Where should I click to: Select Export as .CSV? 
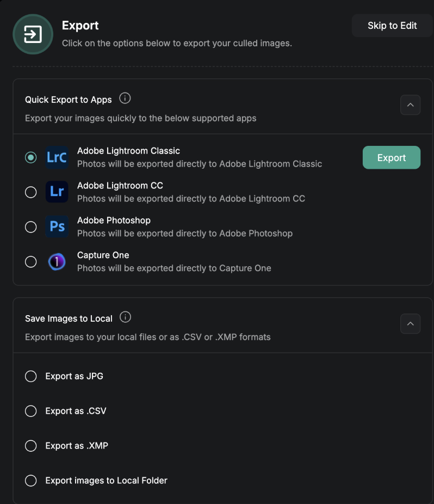(x=31, y=411)
